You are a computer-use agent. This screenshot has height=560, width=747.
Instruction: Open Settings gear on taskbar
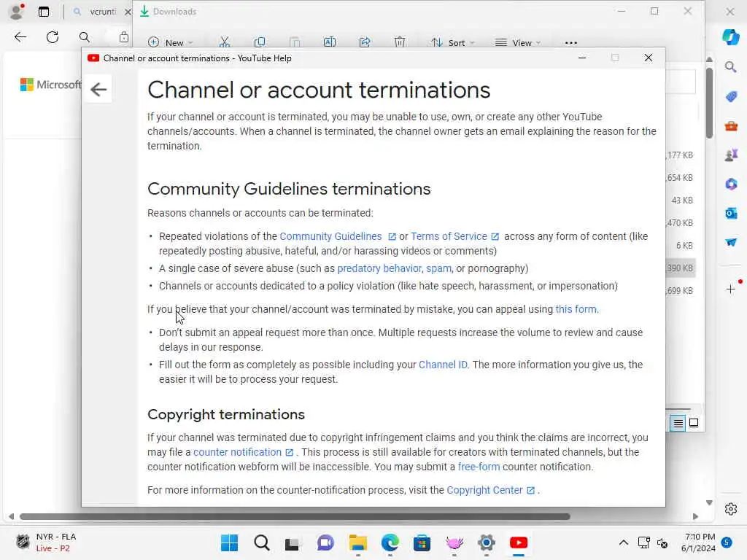[487, 542]
